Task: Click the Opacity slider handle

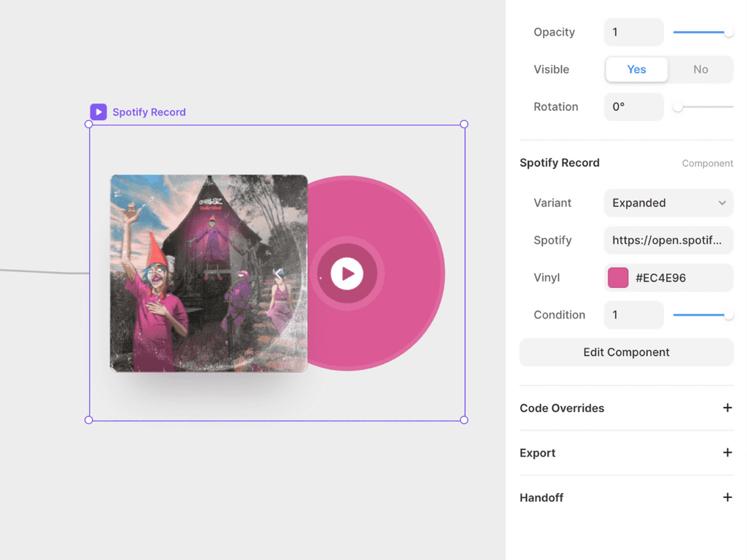Action: (728, 31)
